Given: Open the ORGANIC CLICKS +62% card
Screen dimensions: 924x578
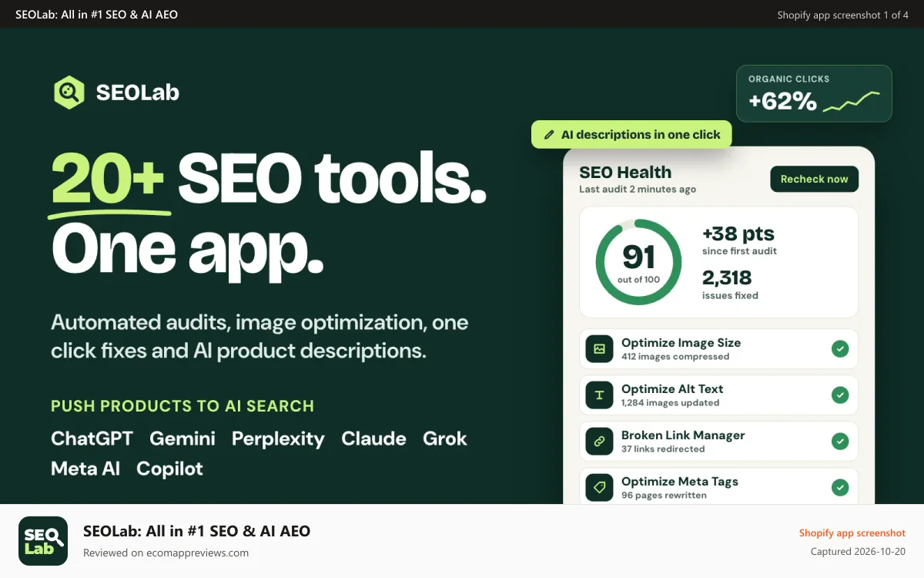Looking at the screenshot, I should pyautogui.click(x=814, y=93).
